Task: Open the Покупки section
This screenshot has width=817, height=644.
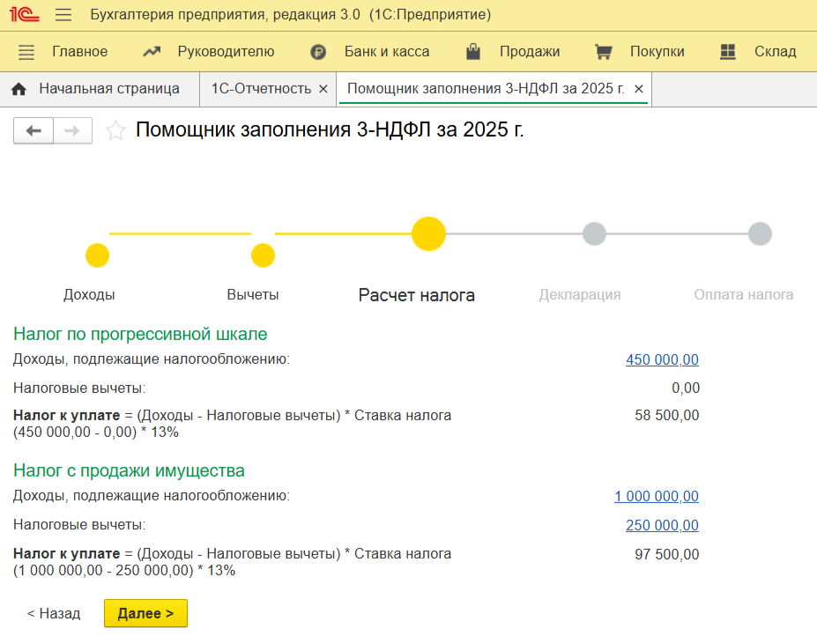Action: pyautogui.click(x=640, y=52)
